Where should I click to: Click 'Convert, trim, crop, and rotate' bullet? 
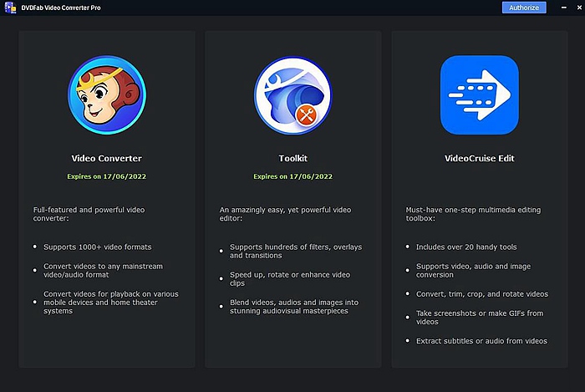coord(482,294)
